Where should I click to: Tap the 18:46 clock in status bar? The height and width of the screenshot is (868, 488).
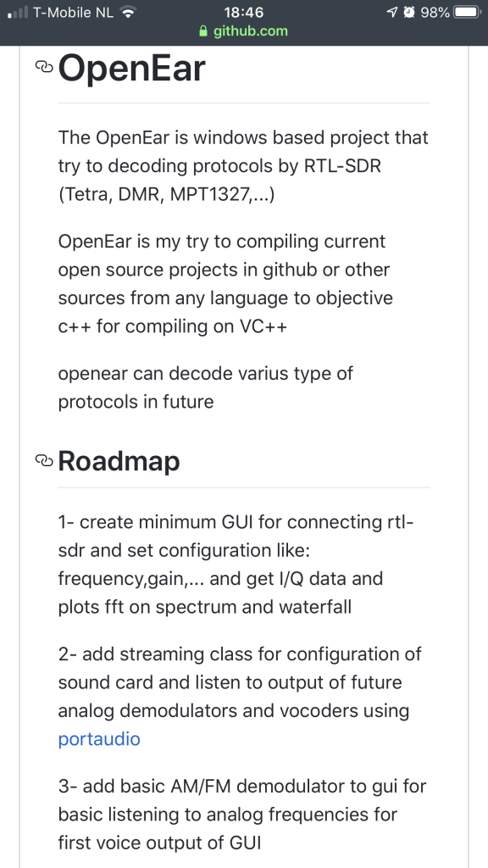(x=243, y=12)
